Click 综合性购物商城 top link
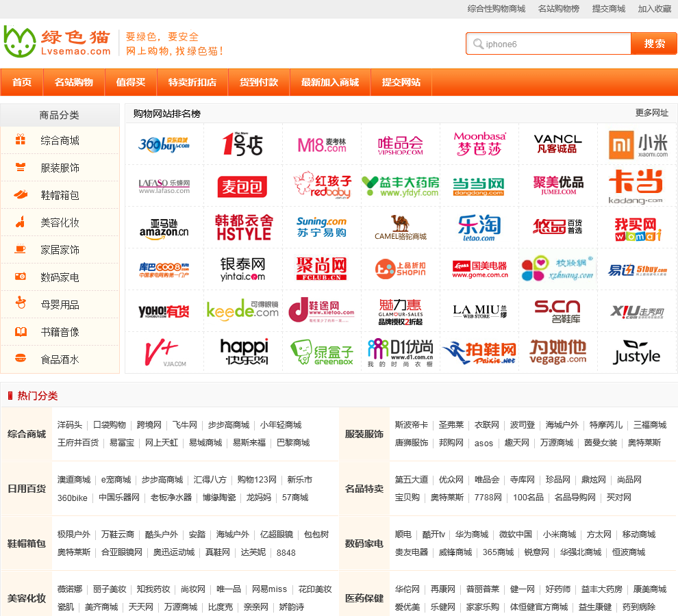 [497, 9]
